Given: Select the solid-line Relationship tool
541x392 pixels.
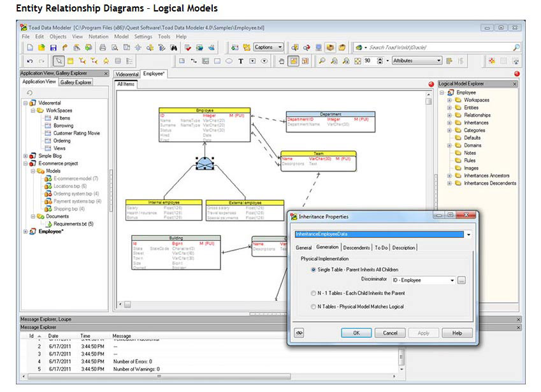Looking at the screenshot, I should (x=82, y=61).
